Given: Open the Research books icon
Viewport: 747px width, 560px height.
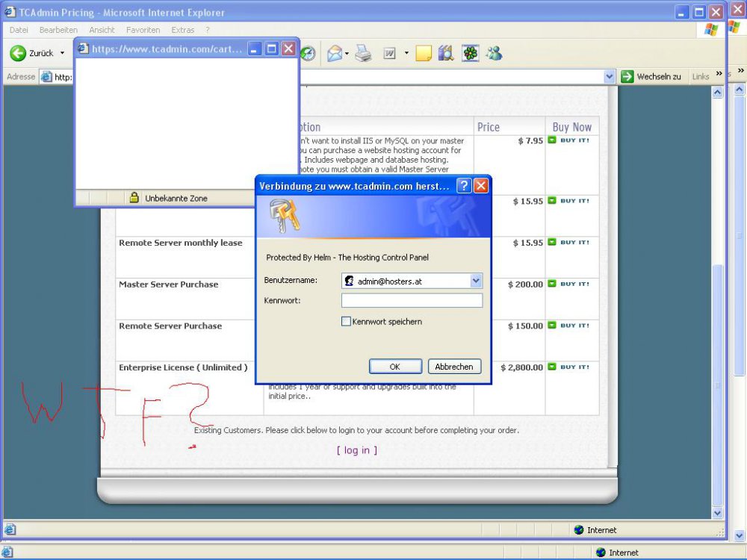Looking at the screenshot, I should tap(446, 53).
